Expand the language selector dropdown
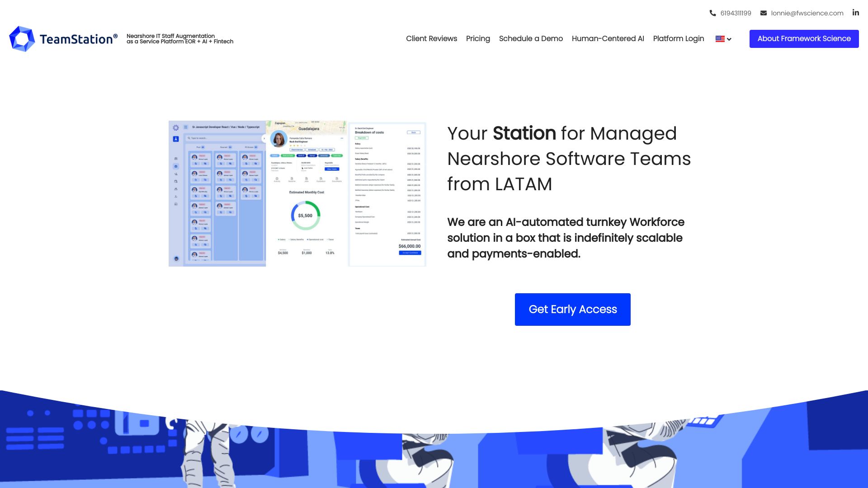Viewport: 868px width, 488px height. pyautogui.click(x=723, y=39)
